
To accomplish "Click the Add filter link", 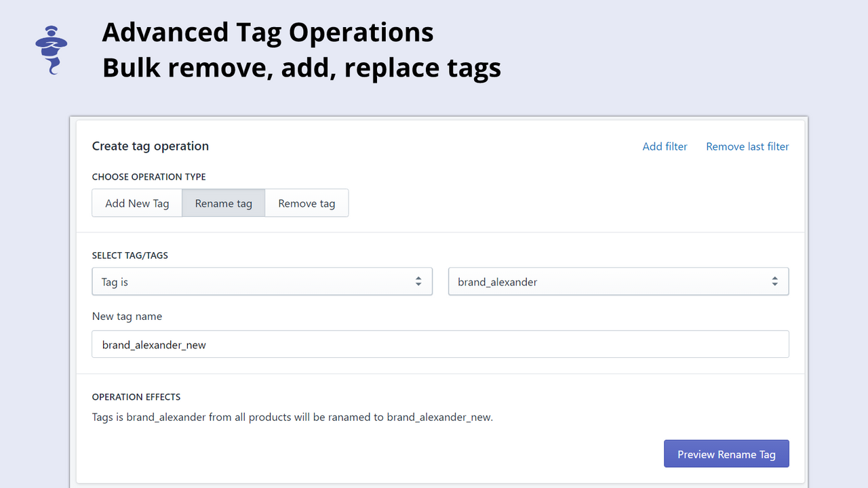I will click(665, 146).
